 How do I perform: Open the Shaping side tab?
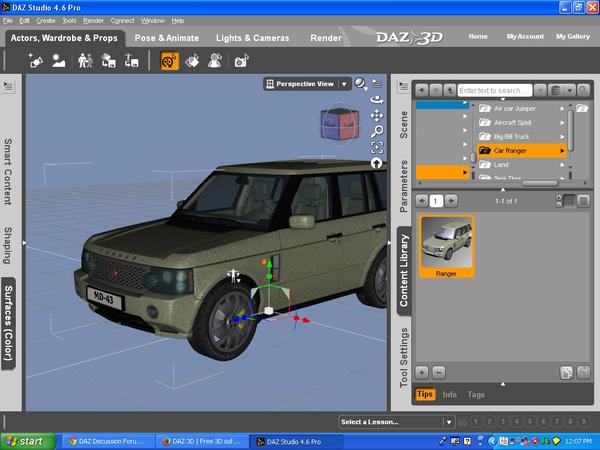(8, 245)
